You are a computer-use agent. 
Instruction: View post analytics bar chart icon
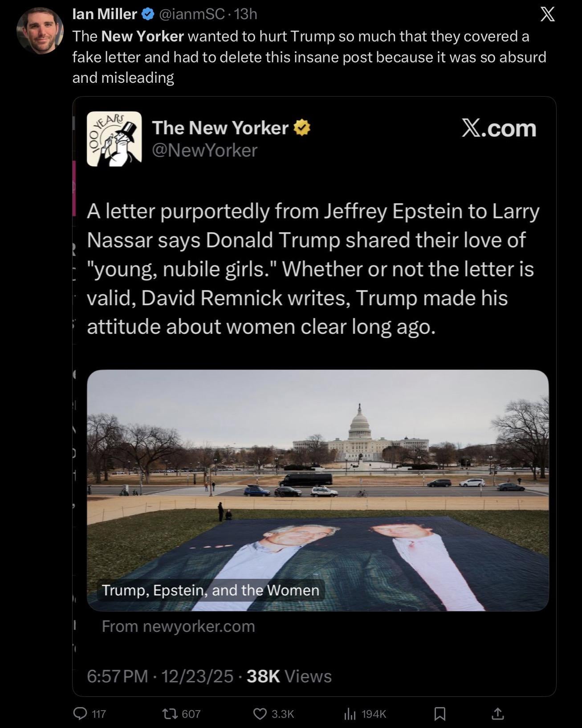[350, 714]
